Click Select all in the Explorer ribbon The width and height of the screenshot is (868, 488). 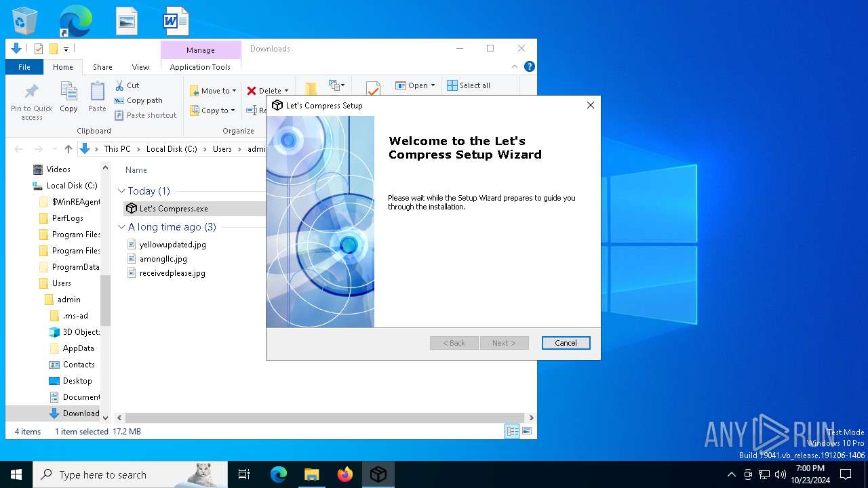coord(469,85)
